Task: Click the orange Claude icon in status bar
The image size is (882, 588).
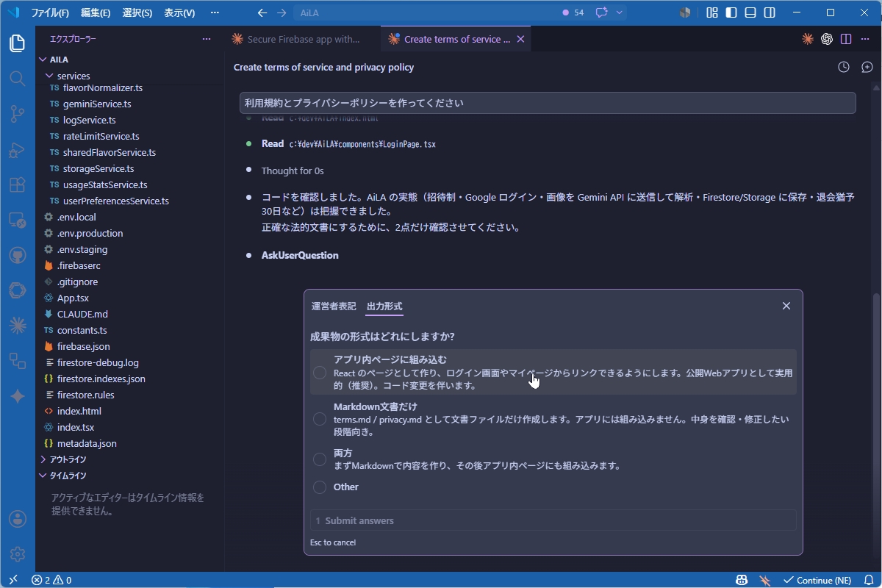Action: coord(765,580)
